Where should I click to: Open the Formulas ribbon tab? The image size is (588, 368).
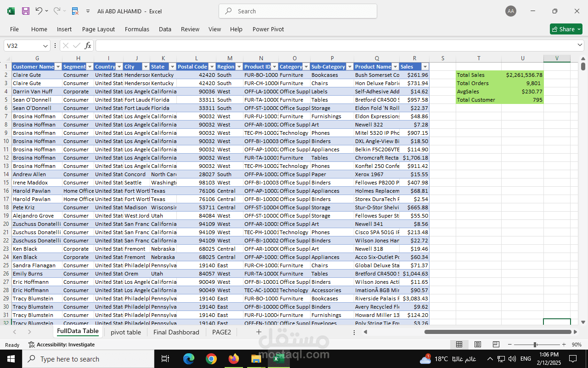[137, 29]
